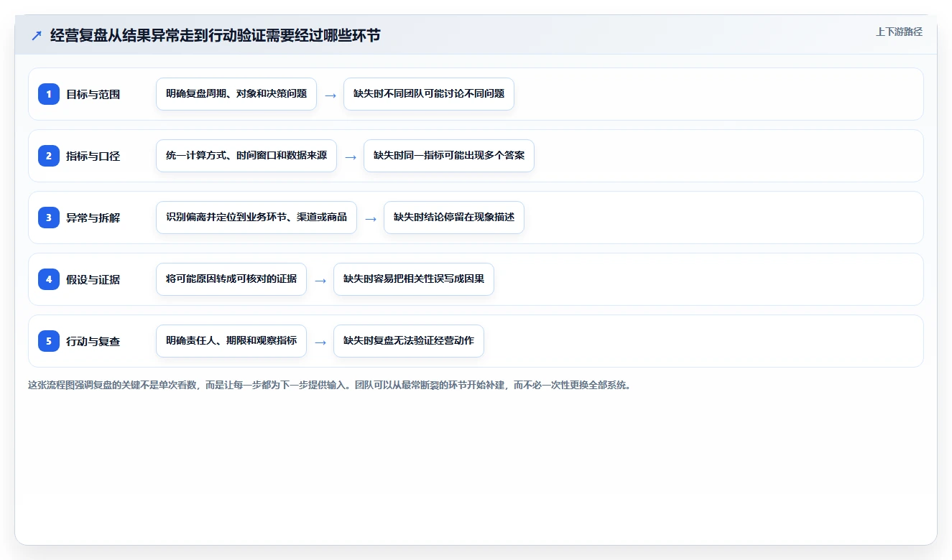Viewport: 952px width, 560px height.
Task: Click the arrow in the 目标与范围 row
Action: [331, 95]
